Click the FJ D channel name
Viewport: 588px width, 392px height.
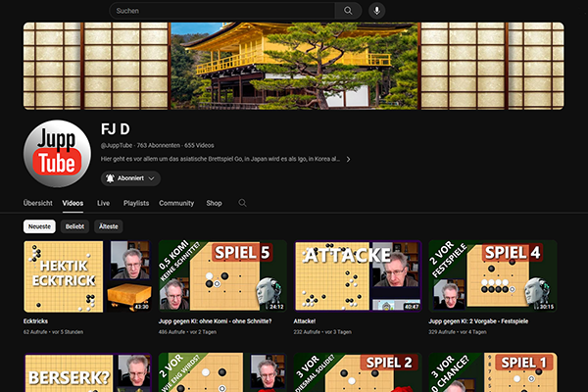(115, 129)
